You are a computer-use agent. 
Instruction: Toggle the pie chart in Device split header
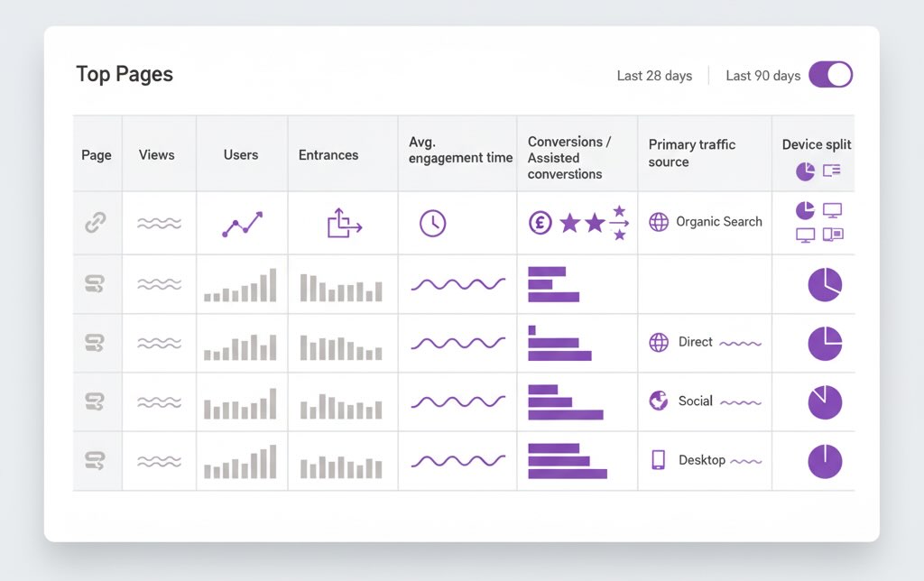[x=807, y=171]
